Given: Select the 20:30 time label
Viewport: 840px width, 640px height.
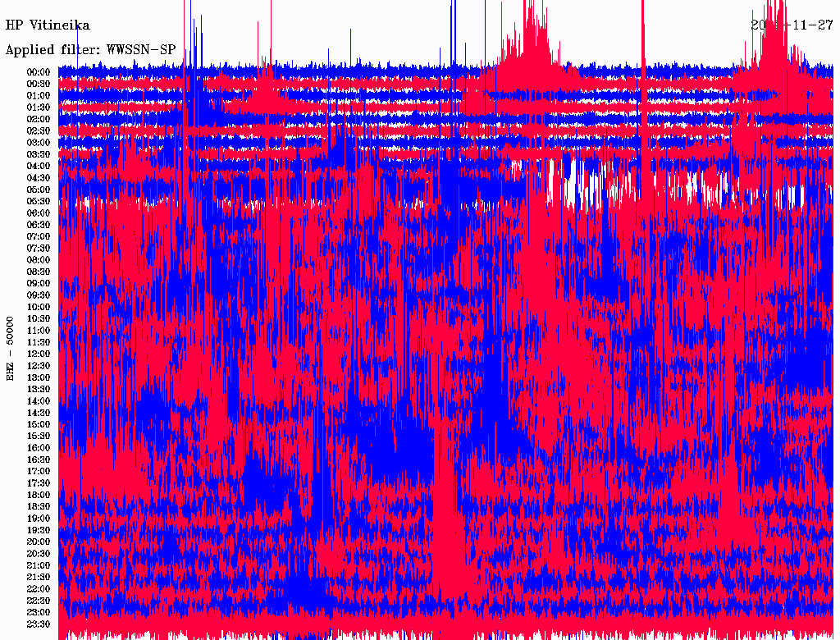Looking at the screenshot, I should (39, 554).
